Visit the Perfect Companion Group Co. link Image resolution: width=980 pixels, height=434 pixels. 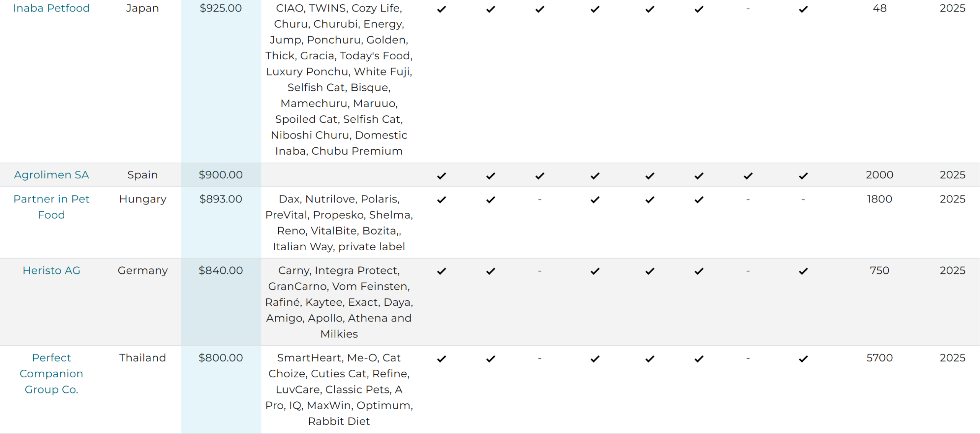51,374
